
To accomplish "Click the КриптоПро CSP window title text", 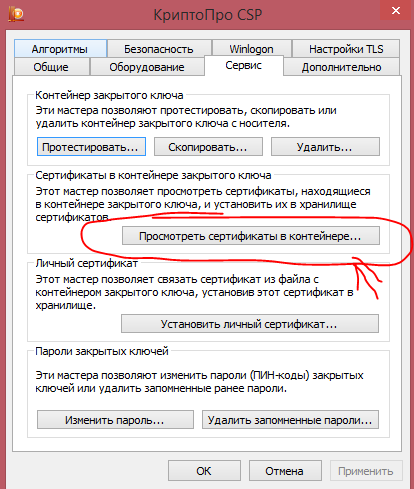I will 208,15.
